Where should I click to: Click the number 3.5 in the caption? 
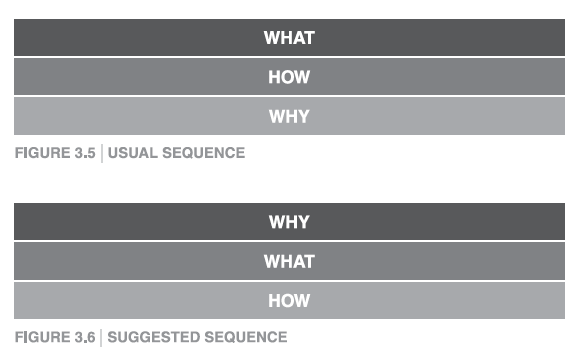coord(83,153)
